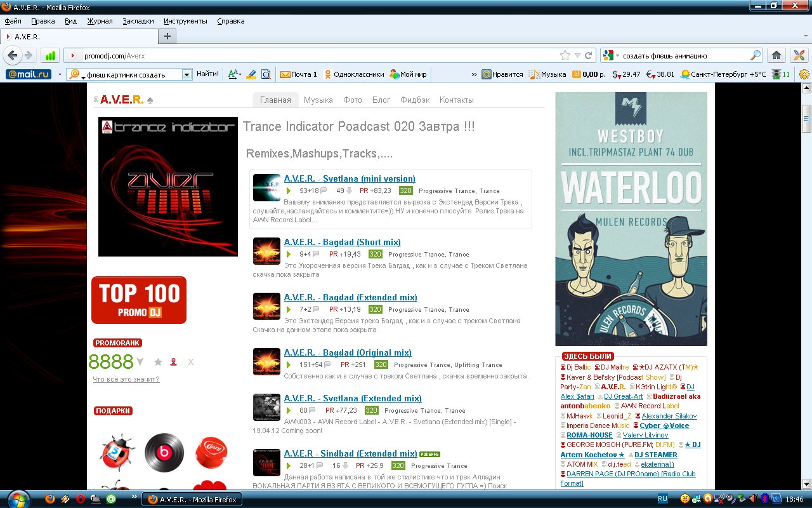Click the gray down arrow next to 8888

(x=140, y=362)
